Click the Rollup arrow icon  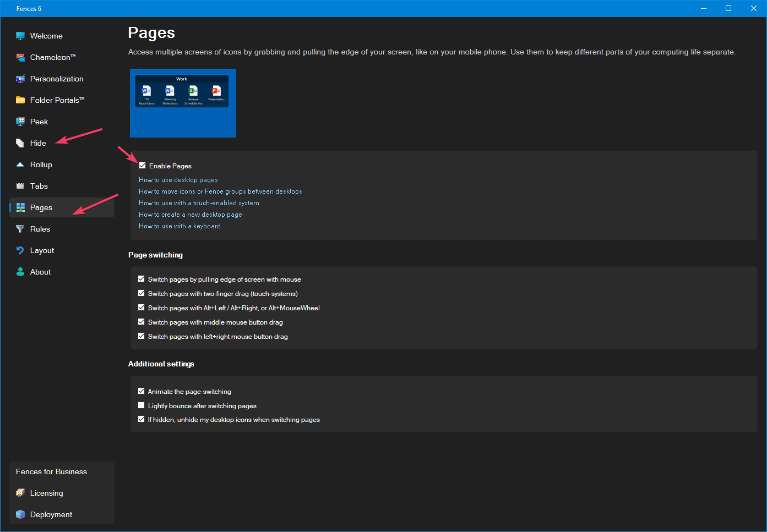20,164
